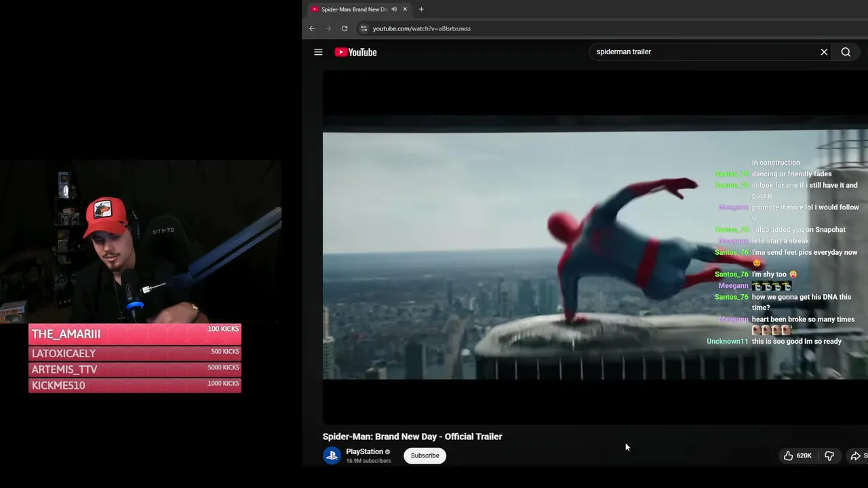Viewport: 868px width, 488px height.
Task: Mute the tab via speaker icon
Action: [394, 9]
